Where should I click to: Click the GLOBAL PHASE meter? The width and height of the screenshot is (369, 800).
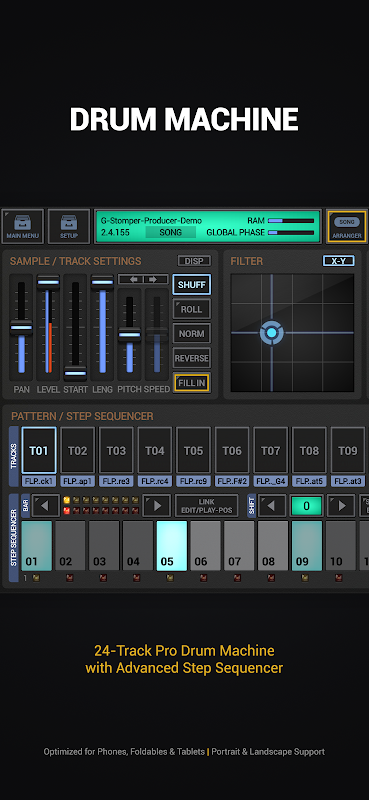coord(291,233)
